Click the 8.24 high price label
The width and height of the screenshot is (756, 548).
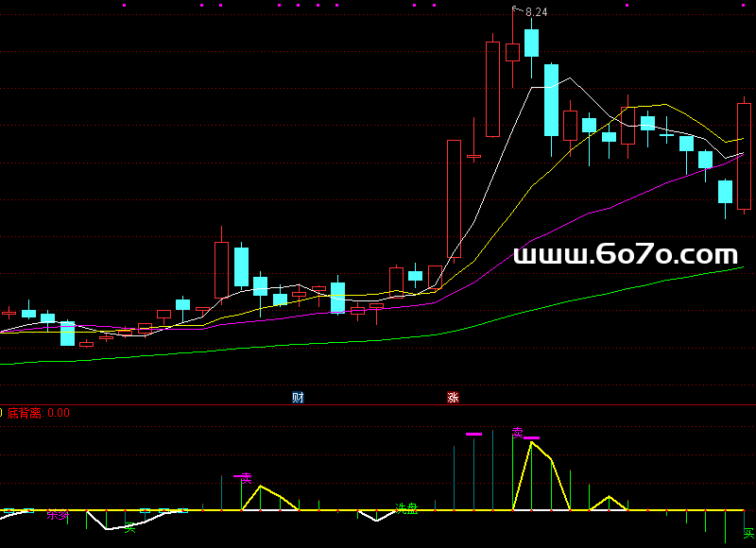[536, 12]
